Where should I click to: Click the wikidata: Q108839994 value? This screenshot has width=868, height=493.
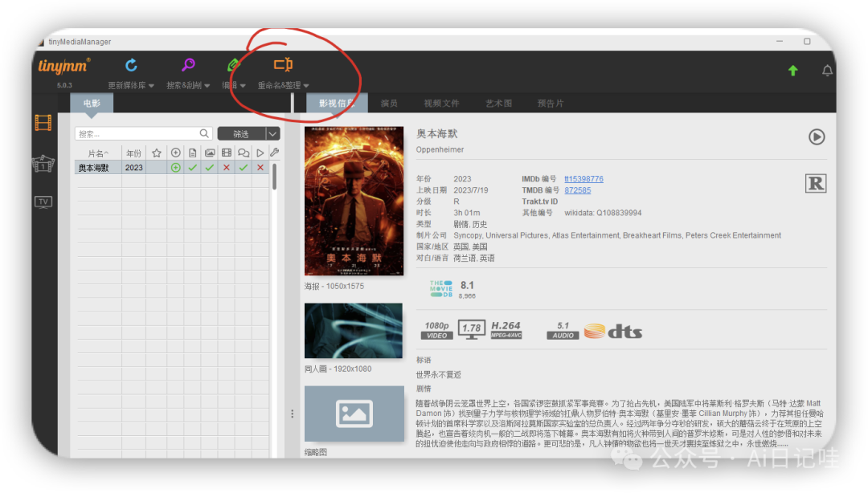(603, 213)
